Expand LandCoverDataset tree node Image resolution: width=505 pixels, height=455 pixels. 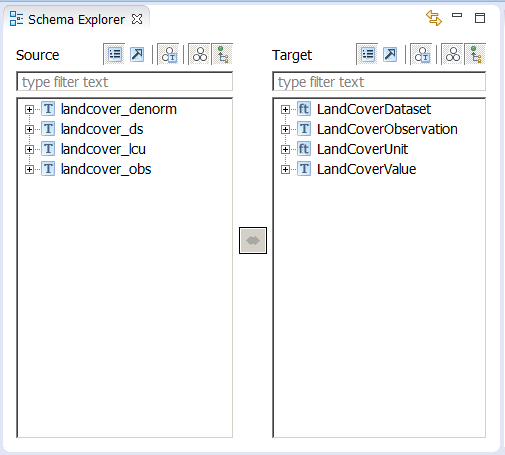(285, 109)
